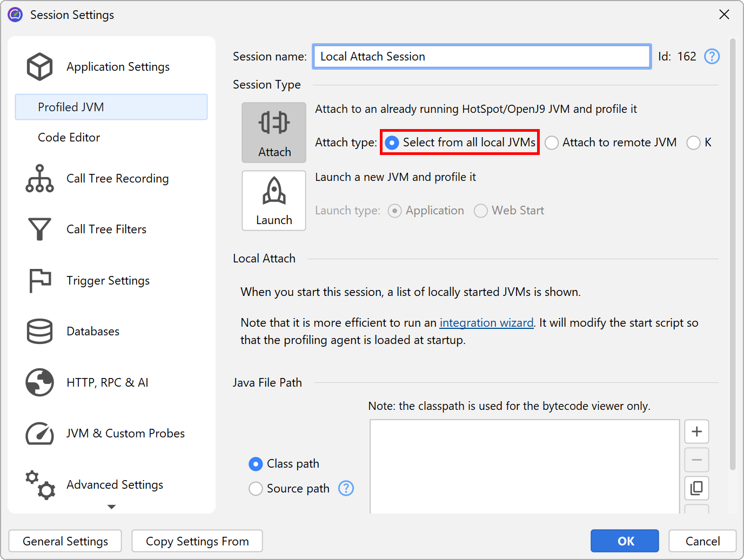Open HTTP, RPC & AI globe icon

coord(39,382)
